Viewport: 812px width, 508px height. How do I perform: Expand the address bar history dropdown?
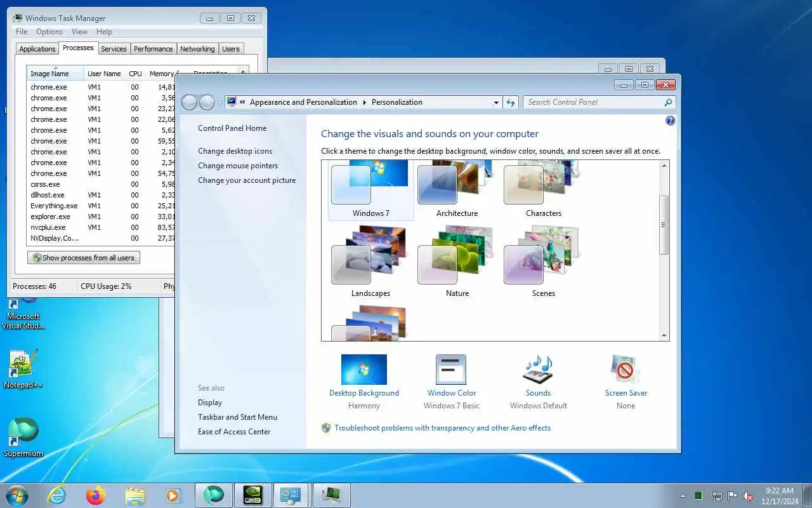496,102
